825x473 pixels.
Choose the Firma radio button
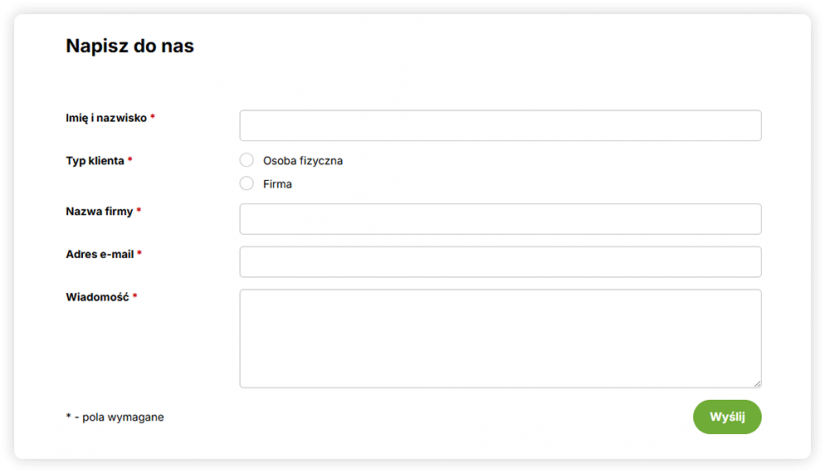[x=247, y=184]
